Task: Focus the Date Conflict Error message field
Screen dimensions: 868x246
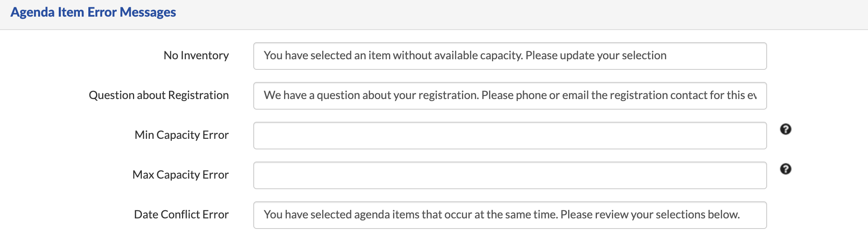Action: tap(510, 215)
